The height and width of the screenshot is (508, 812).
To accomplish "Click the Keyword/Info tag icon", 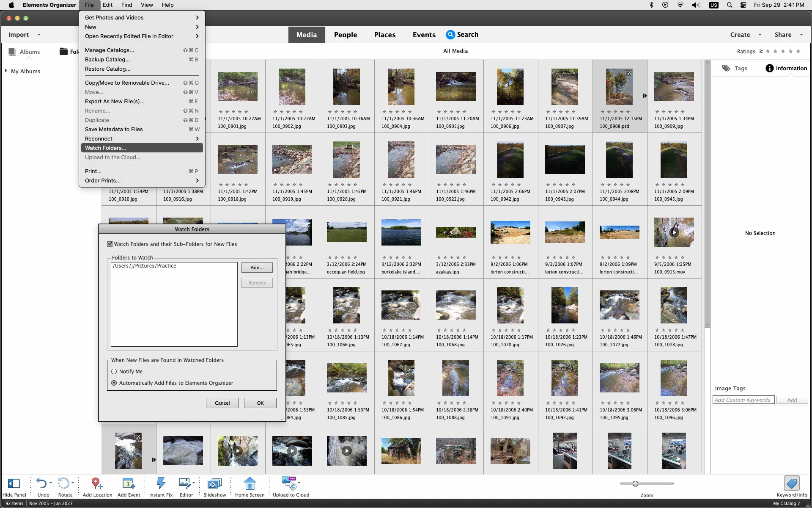I will pyautogui.click(x=791, y=483).
